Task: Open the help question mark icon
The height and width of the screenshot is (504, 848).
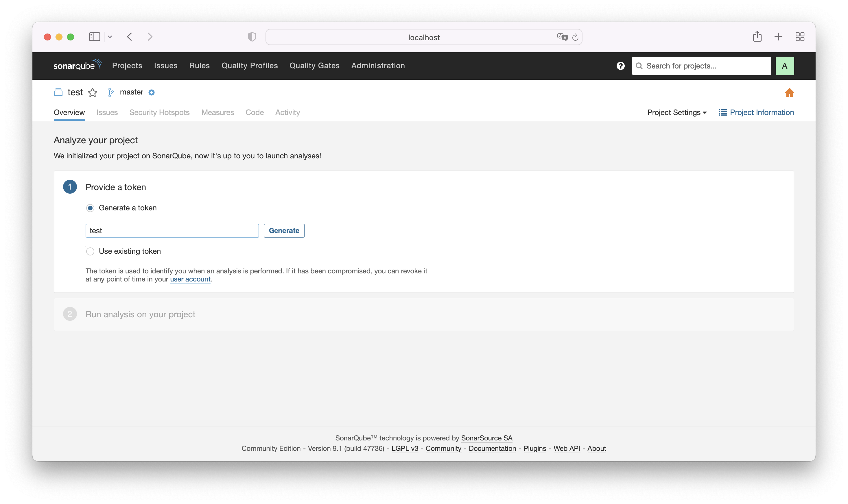Action: point(620,66)
